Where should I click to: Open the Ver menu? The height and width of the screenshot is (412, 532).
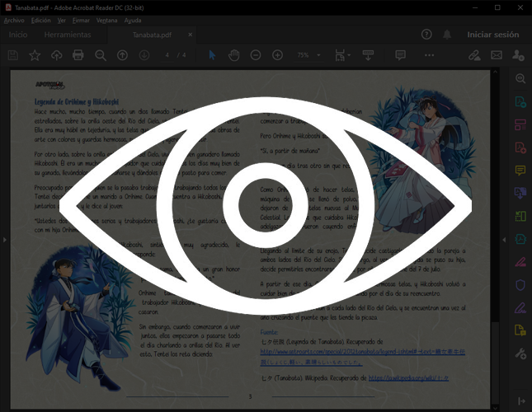61,21
